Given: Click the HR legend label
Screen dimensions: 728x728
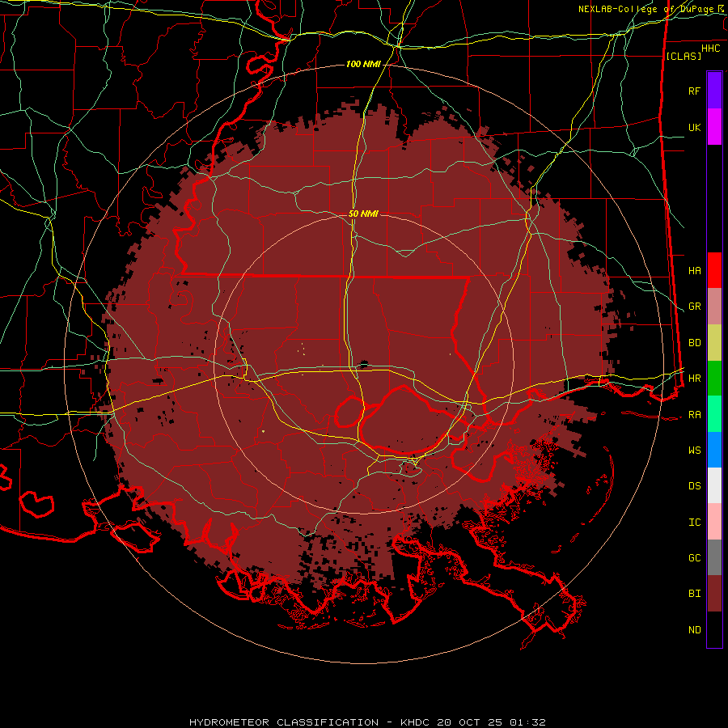Looking at the screenshot, I should click(x=694, y=379).
